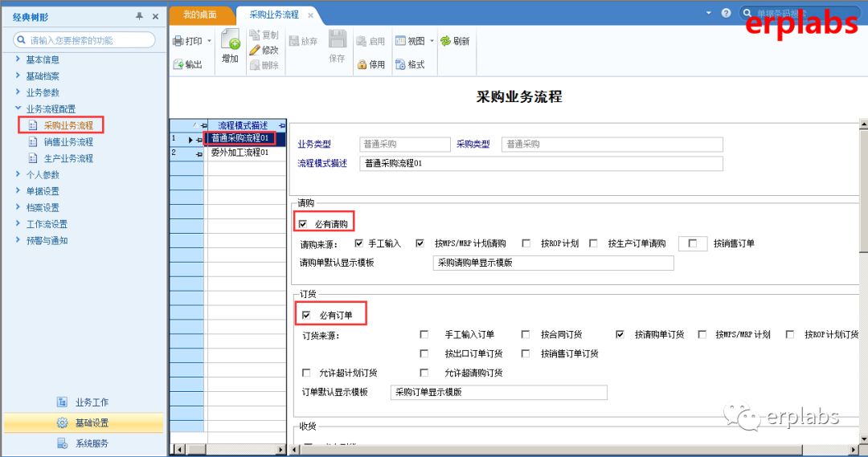Expand the 基础档案 tree node
The image size is (868, 457).
18,75
